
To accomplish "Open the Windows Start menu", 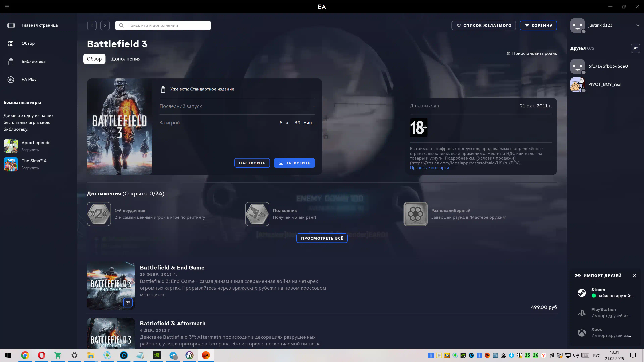I will click(8, 355).
